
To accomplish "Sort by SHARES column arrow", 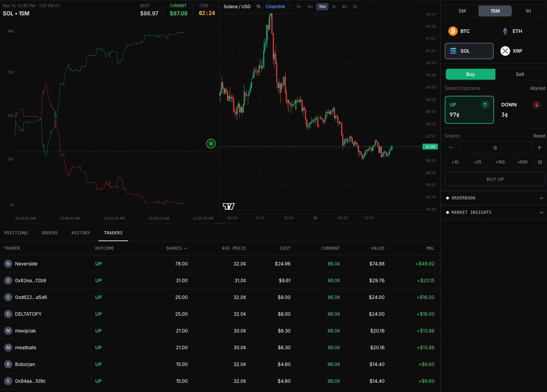I will (186, 248).
